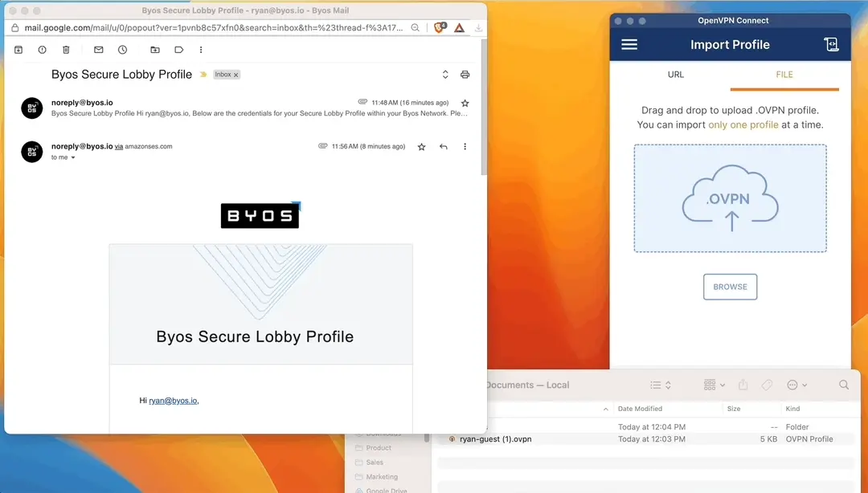
Task: Open OpenVPN Connect hamburger menu
Action: 629,45
